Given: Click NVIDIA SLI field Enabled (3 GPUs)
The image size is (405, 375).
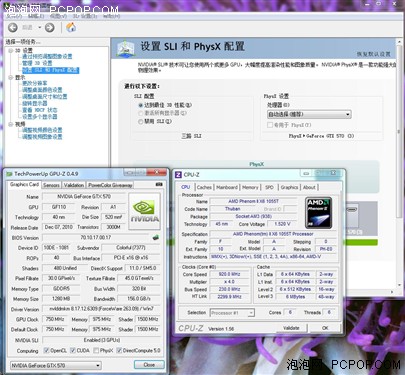Looking at the screenshot, I should point(102,340).
